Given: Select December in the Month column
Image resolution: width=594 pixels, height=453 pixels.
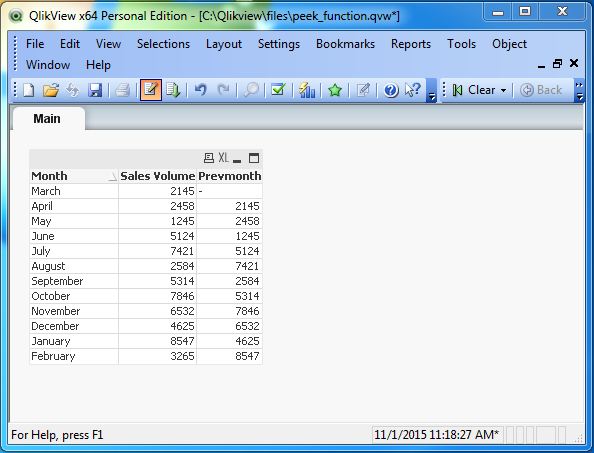Looking at the screenshot, I should point(74,326).
